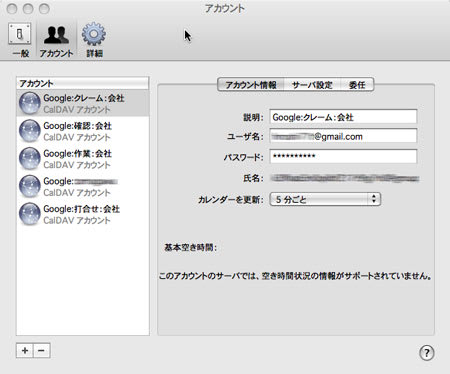Click the ユーザ名 gmail field
The height and width of the screenshot is (374, 450).
click(x=343, y=136)
